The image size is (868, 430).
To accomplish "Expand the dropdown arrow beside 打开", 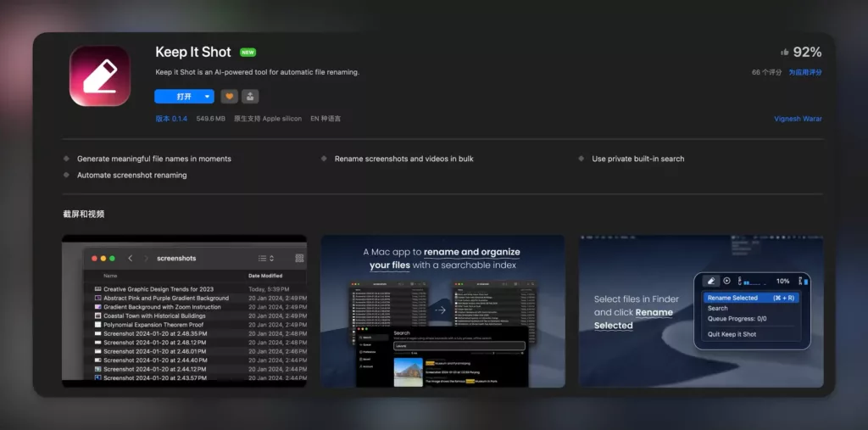I will pos(208,97).
